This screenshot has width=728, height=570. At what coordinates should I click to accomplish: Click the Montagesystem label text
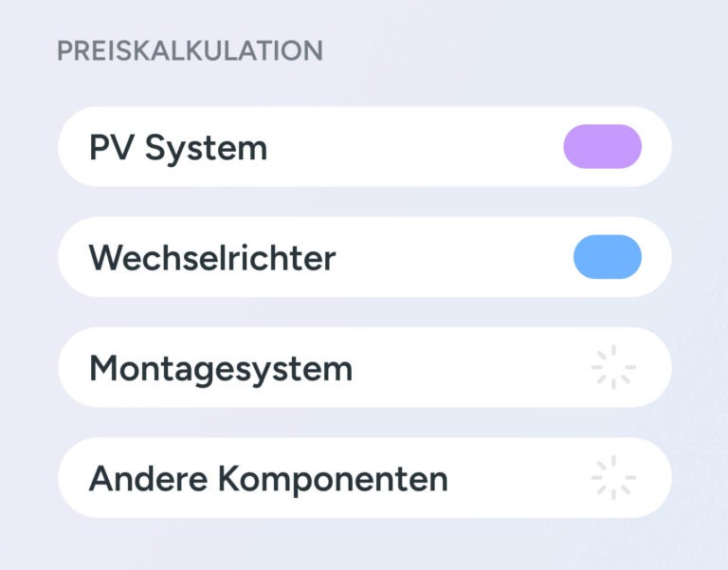tap(221, 369)
